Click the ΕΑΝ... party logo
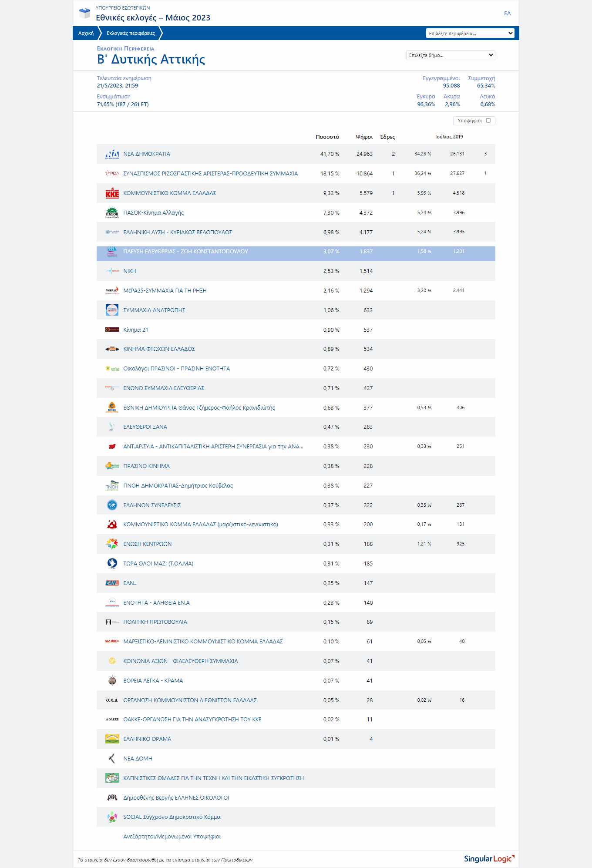Viewport: 592px width, 868px height. coord(112,583)
